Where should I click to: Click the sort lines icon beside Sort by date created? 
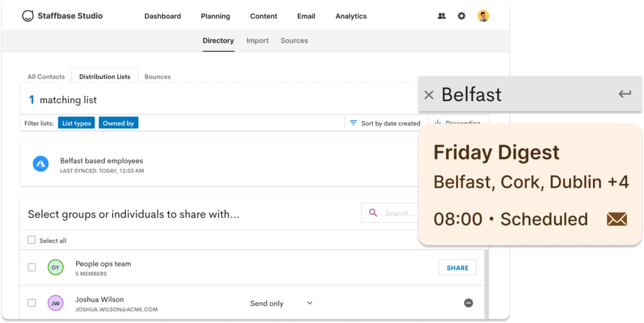tap(353, 123)
